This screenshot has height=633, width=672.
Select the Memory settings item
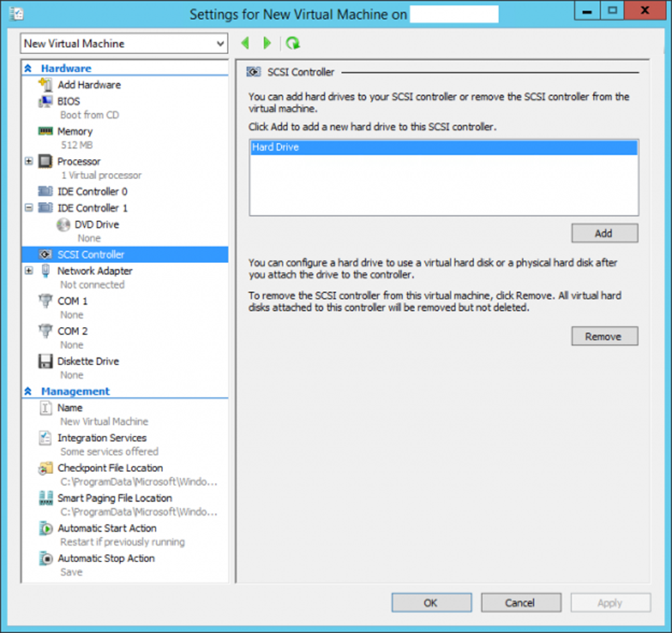point(75,131)
